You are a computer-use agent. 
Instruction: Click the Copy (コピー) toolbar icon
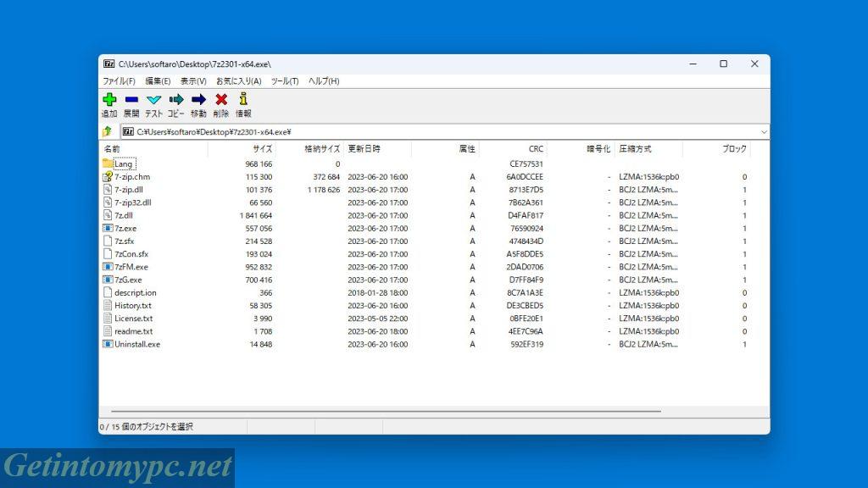[x=176, y=100]
